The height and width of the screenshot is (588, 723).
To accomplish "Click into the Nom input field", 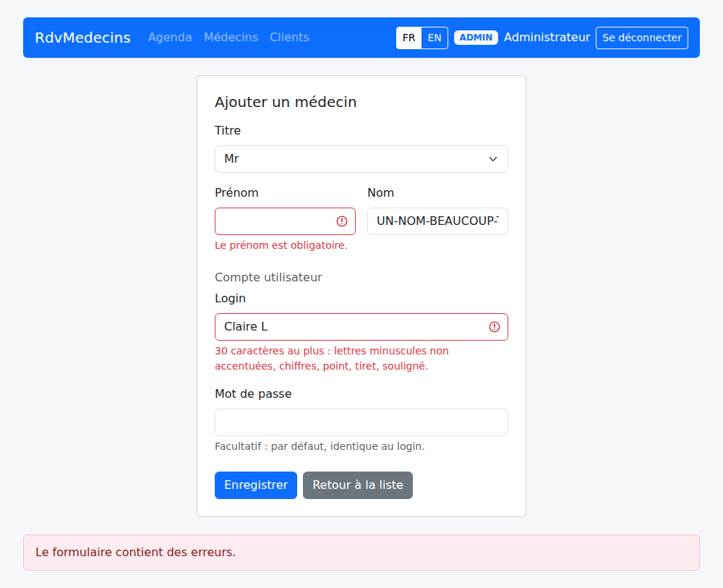I will [x=437, y=221].
